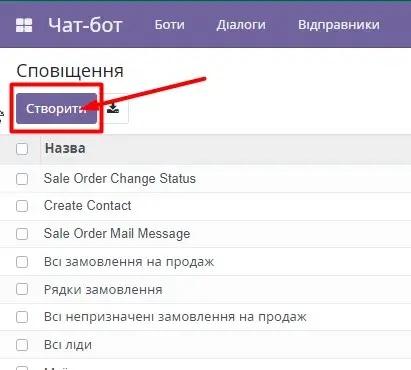Open the Sale Order Change Status record
411x370 pixels.
[x=120, y=179]
